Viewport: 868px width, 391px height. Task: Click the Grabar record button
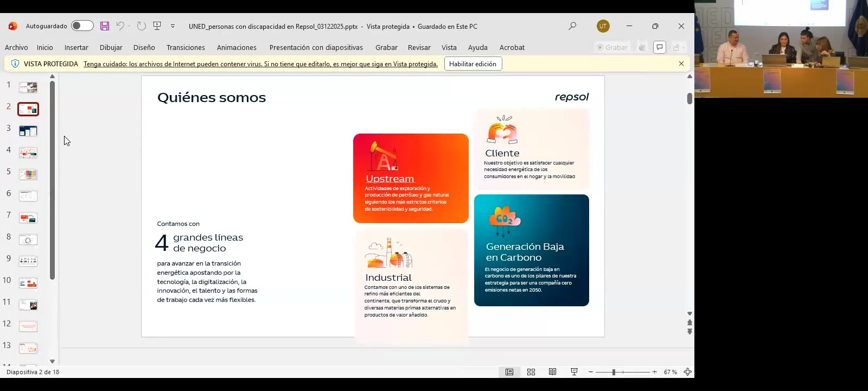click(x=612, y=47)
